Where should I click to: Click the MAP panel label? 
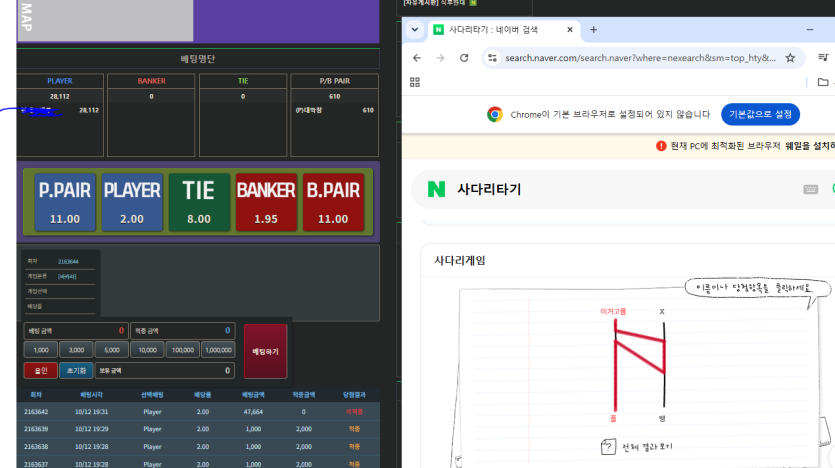coord(26,17)
